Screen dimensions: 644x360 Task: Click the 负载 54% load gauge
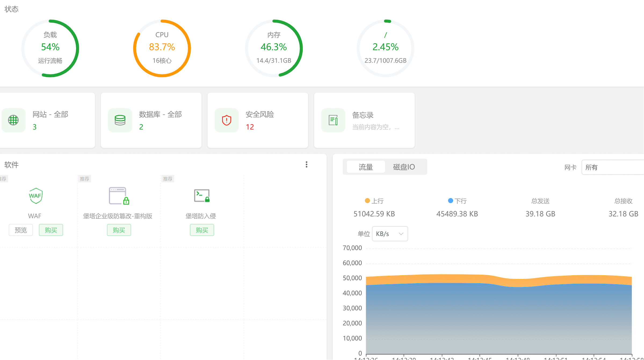coord(50,49)
